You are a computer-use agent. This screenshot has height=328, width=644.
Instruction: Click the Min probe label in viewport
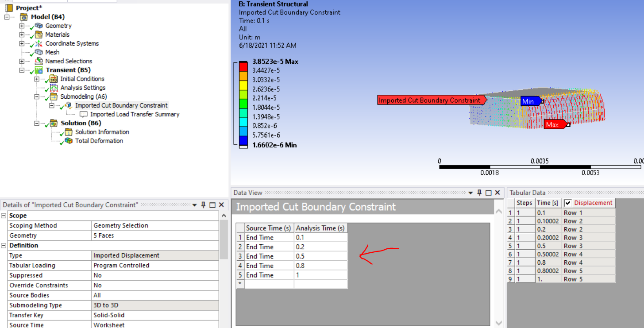click(530, 101)
